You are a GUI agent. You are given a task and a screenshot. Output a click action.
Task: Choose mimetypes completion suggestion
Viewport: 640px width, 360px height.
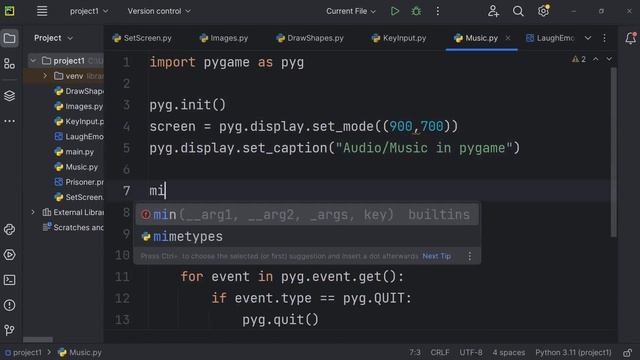(307, 236)
